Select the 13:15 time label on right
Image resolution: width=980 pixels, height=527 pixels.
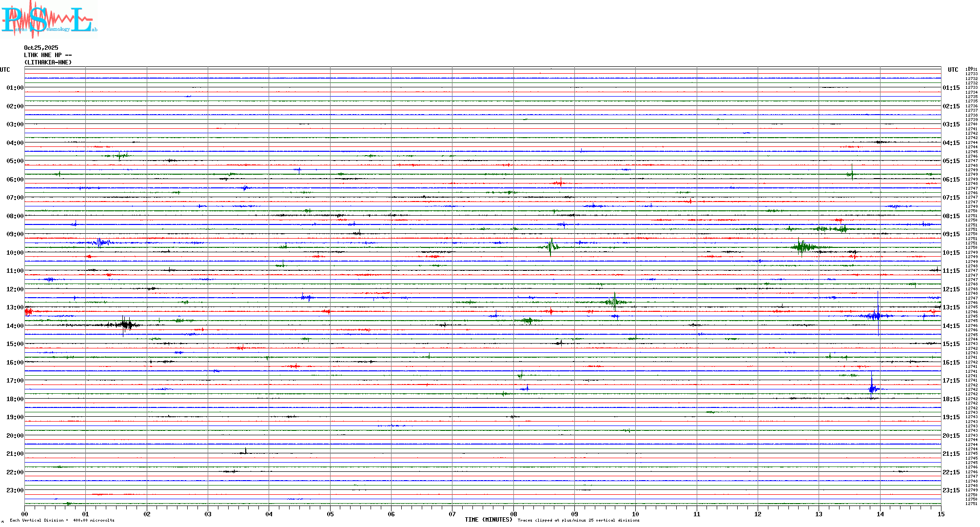click(x=951, y=307)
